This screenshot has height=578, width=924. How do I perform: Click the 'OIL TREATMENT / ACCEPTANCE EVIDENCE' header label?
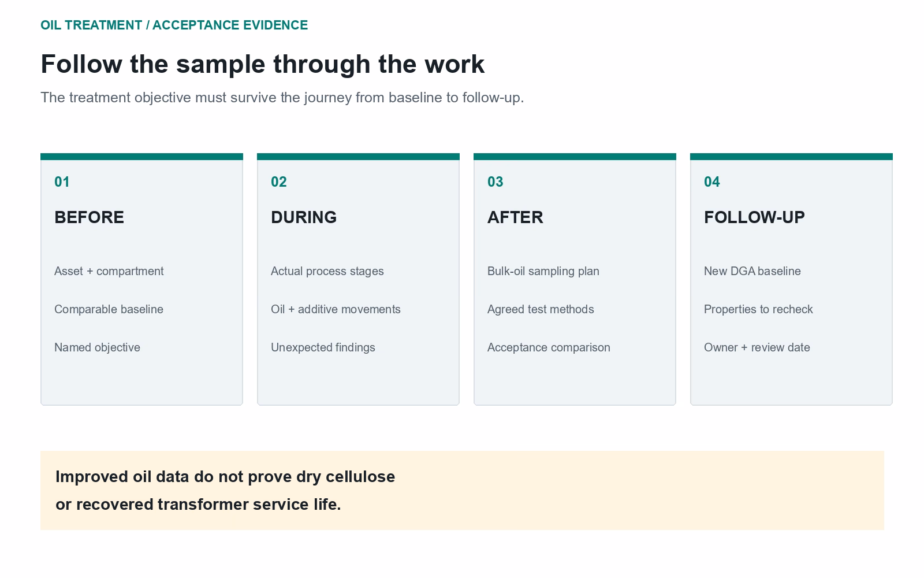point(174,25)
